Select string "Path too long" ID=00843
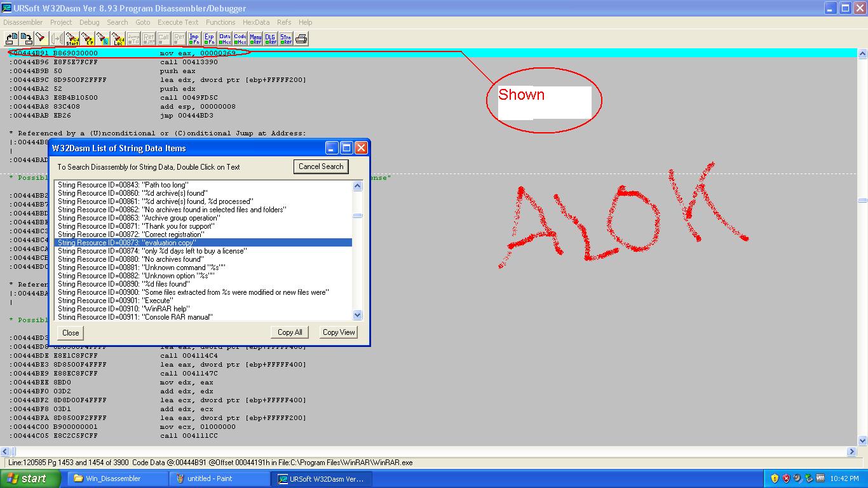868x488 pixels. tap(203, 185)
